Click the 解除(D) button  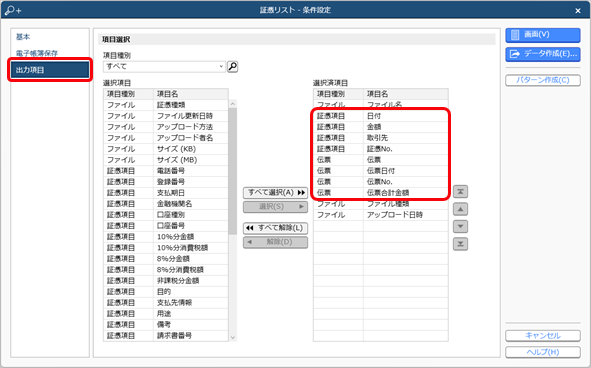(276, 242)
